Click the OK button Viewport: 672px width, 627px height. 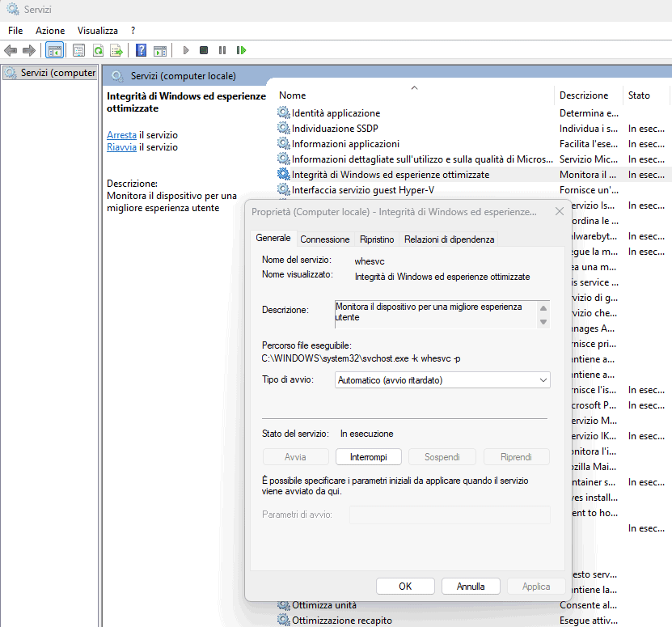pyautogui.click(x=405, y=587)
